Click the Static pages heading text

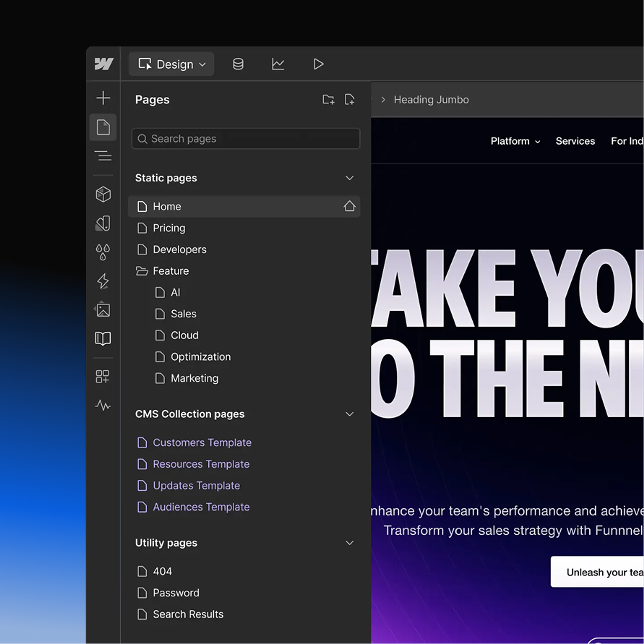pyautogui.click(x=166, y=178)
